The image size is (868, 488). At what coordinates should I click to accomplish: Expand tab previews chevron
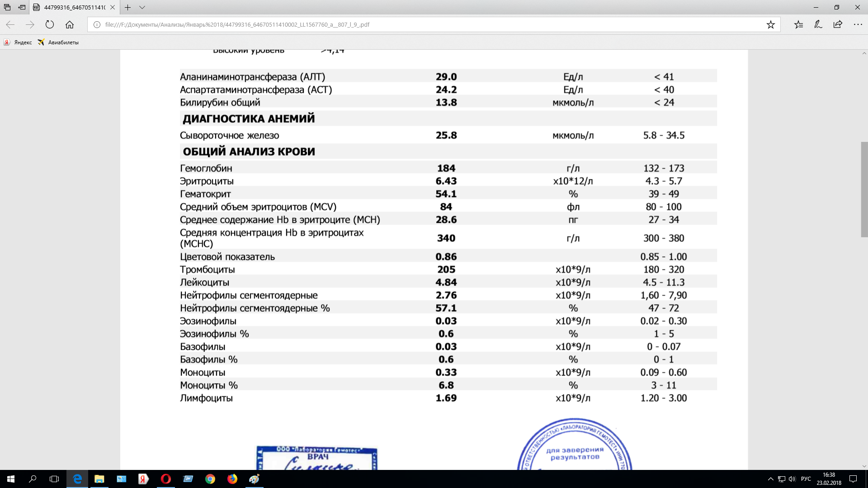(142, 7)
